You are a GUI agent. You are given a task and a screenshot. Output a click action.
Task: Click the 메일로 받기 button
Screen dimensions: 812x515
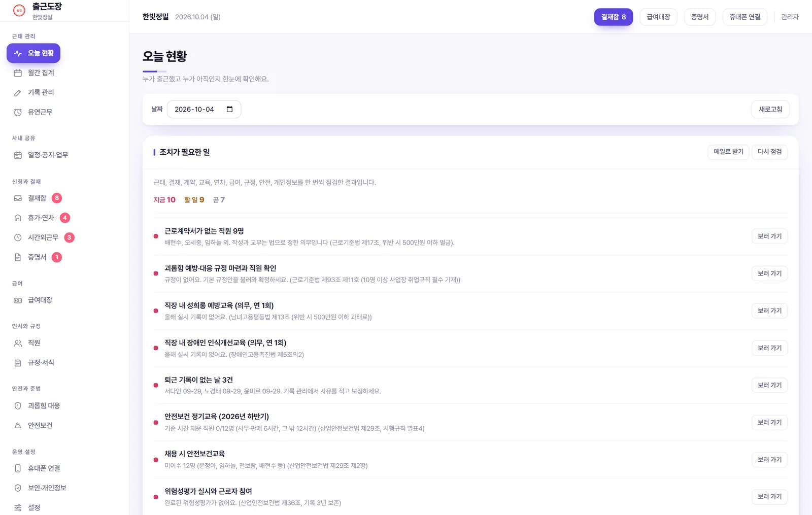(x=728, y=152)
